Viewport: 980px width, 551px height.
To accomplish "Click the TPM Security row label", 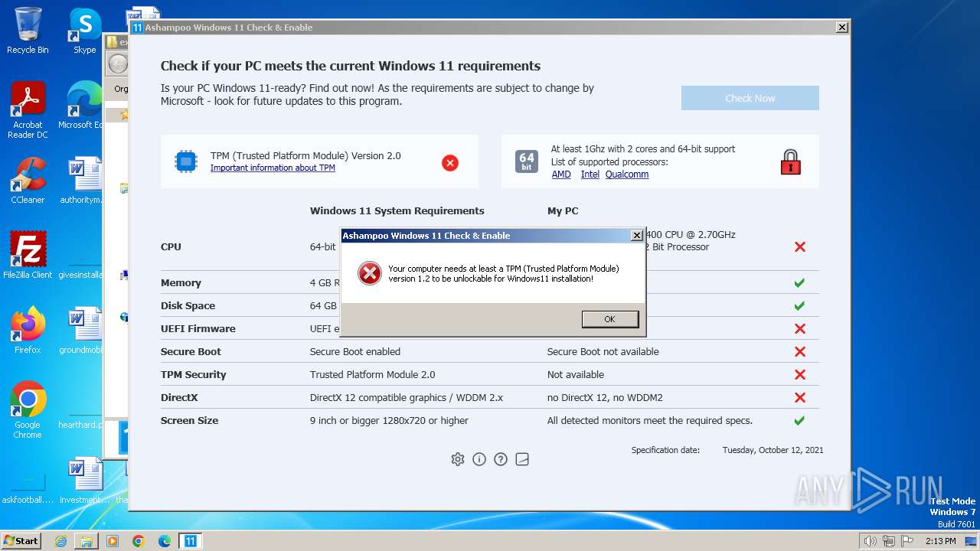I will [194, 375].
